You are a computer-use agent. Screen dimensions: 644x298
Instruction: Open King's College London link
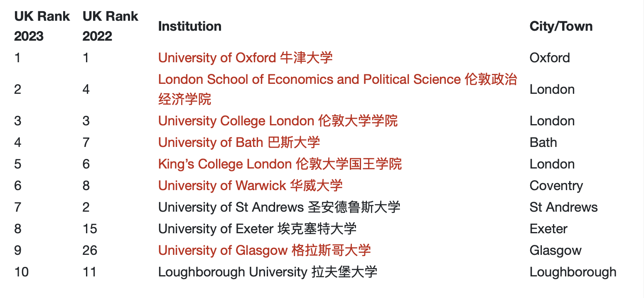click(x=280, y=164)
